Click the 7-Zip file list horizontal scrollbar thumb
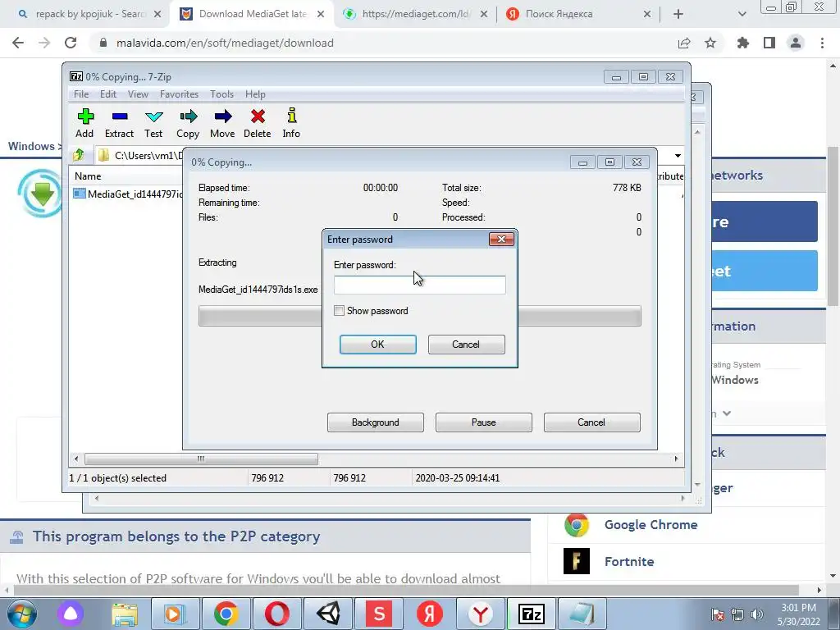Viewport: 840px width, 630px height. point(201,459)
